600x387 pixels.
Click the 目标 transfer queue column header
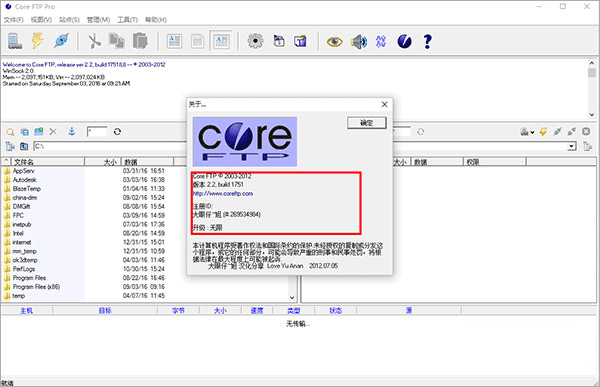[105, 310]
